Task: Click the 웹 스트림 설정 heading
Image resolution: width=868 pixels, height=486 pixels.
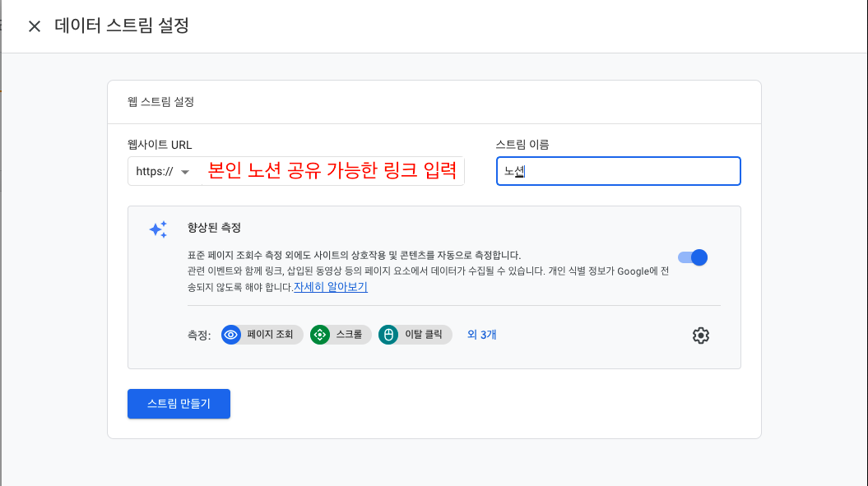Action: [160, 102]
